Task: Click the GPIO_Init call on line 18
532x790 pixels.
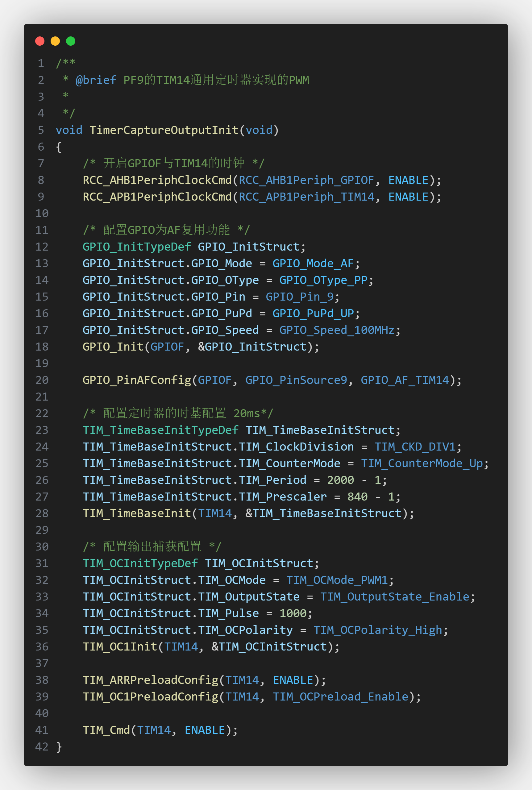Action: (x=113, y=347)
